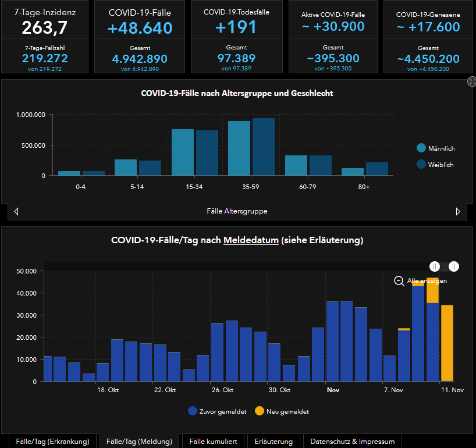
Task: Grab the right range slider handle
Action: pos(454,266)
